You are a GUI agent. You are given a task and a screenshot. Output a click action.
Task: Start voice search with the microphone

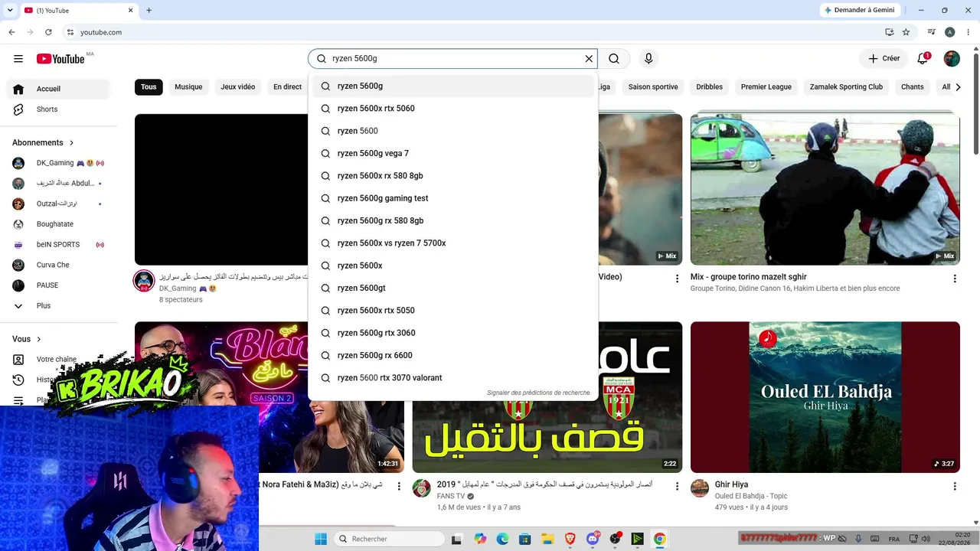coord(648,59)
